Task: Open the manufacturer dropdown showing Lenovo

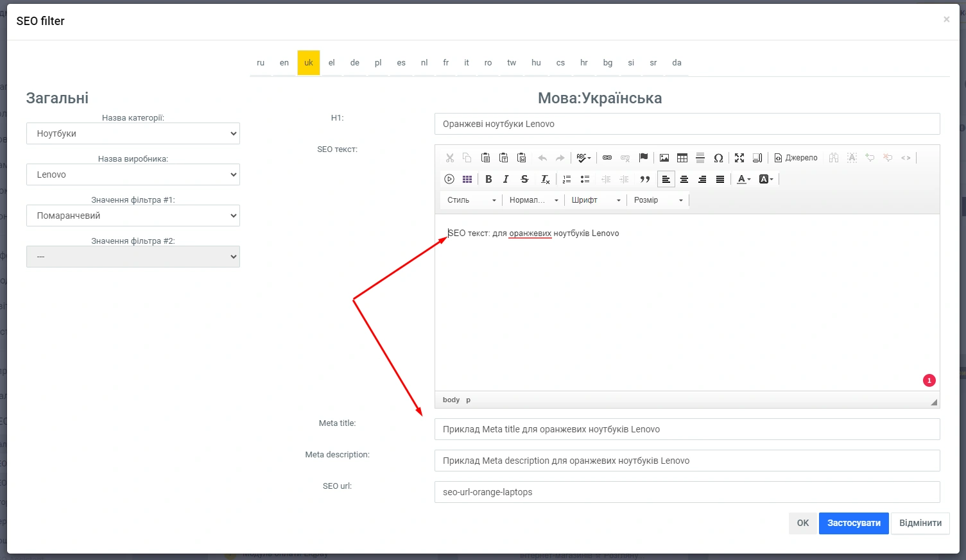Action: 133,174
